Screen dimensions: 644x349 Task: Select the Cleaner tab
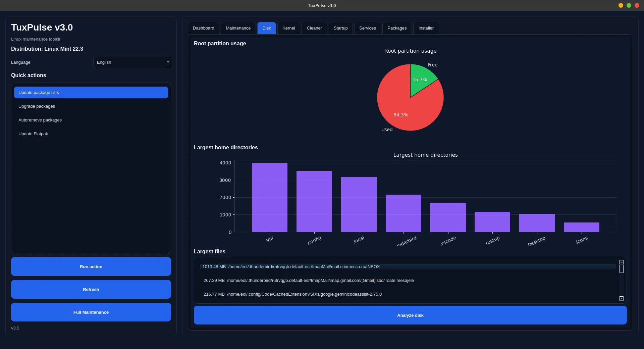[x=314, y=28]
